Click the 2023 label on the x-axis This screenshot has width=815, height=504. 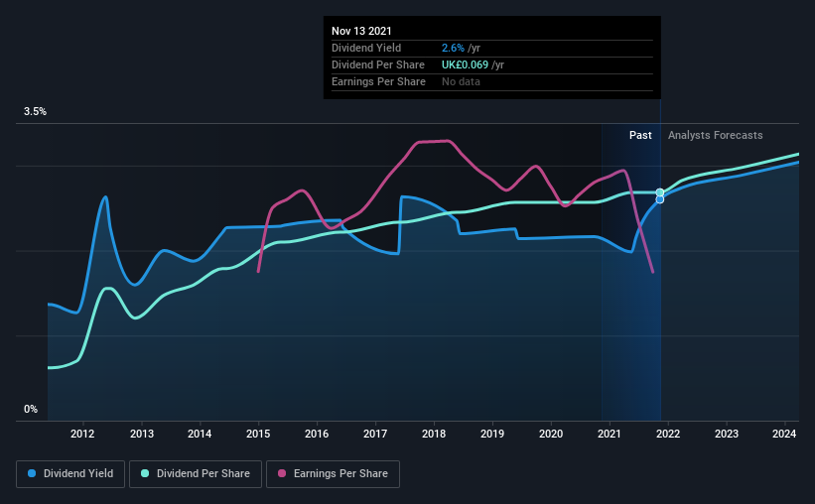point(726,434)
